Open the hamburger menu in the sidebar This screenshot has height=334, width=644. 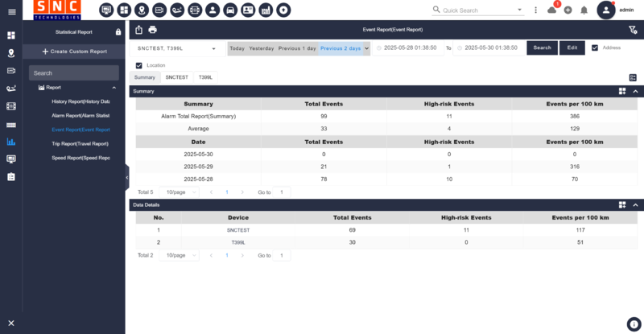click(11, 12)
